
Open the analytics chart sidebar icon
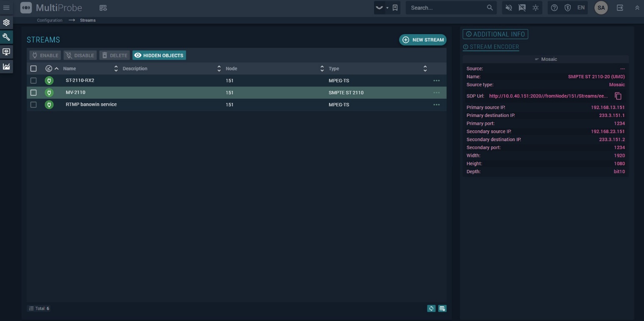tap(6, 66)
